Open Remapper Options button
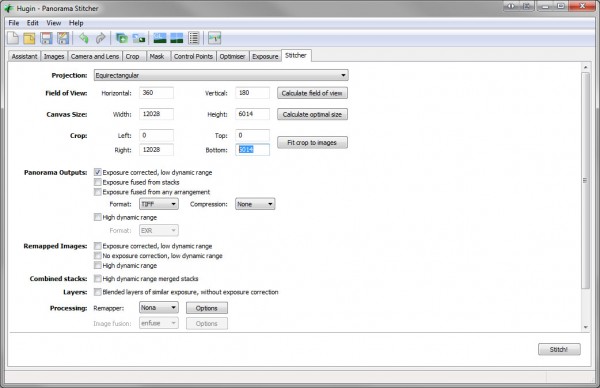Image resolution: width=600 pixels, height=388 pixels. point(207,308)
